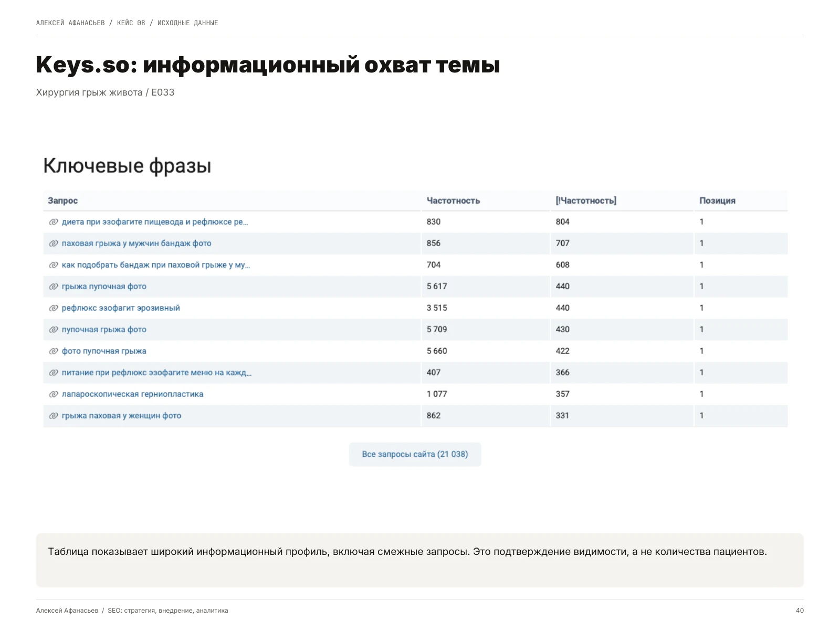Open query 'рефлюкс эзофагит эрозивный'
This screenshot has height=630, width=840.
pos(121,308)
